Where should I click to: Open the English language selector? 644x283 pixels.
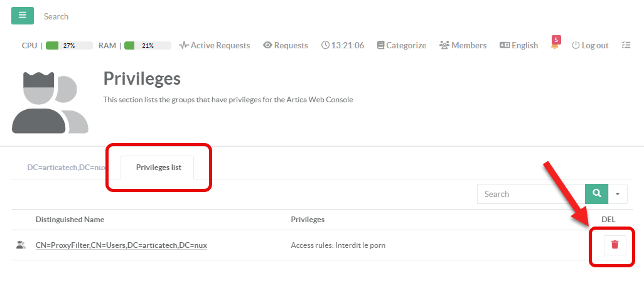coord(518,45)
